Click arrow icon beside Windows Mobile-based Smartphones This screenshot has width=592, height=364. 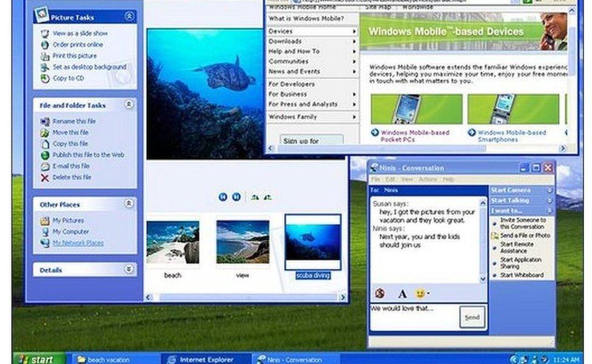click(x=472, y=132)
